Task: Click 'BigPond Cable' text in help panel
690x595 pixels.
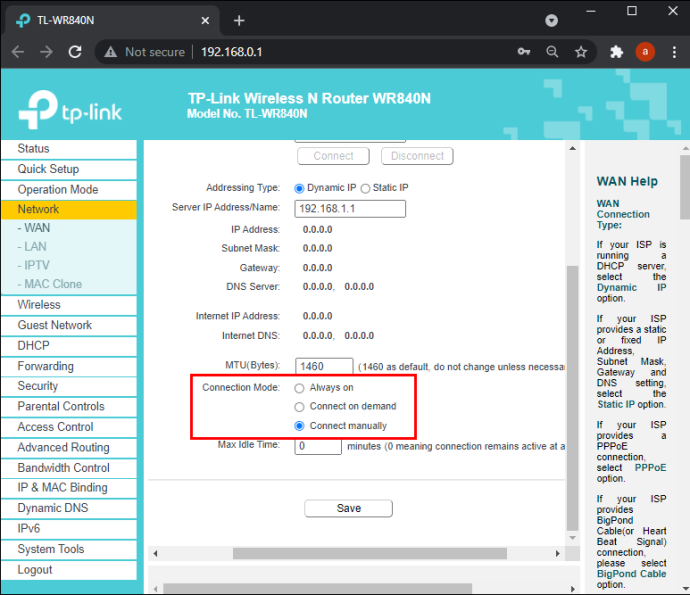Action: click(x=631, y=574)
